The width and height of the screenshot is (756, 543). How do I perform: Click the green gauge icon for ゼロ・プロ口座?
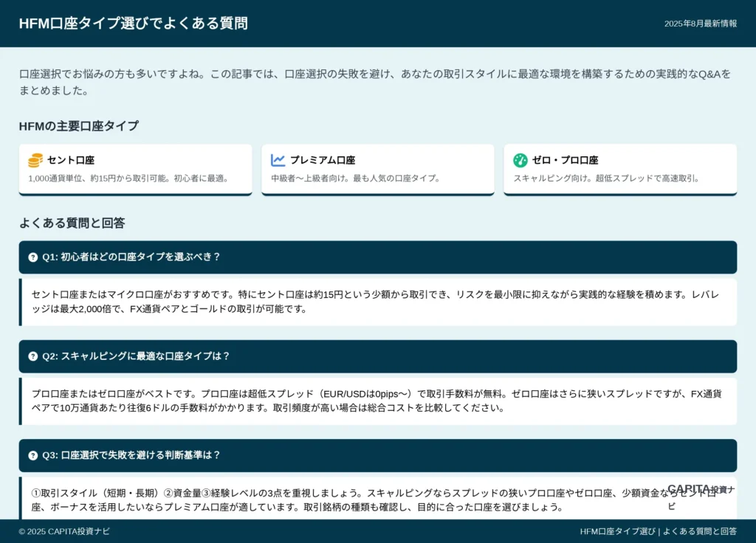[x=520, y=160]
